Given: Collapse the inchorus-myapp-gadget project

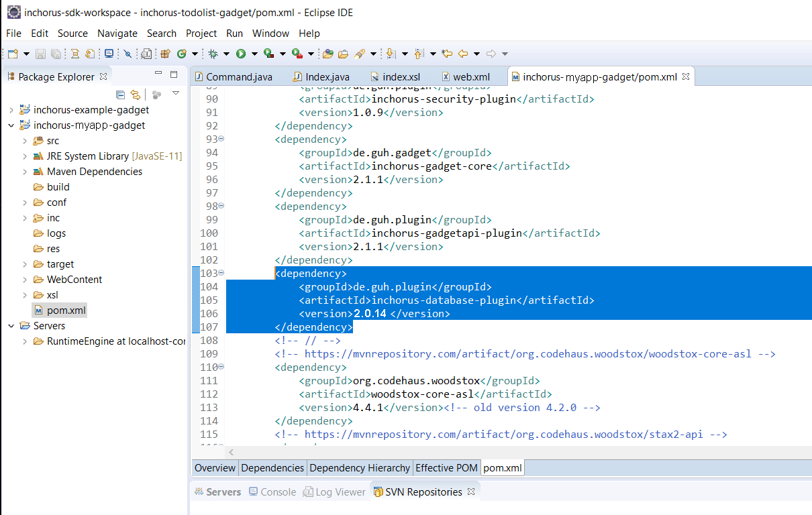Looking at the screenshot, I should click(x=11, y=125).
